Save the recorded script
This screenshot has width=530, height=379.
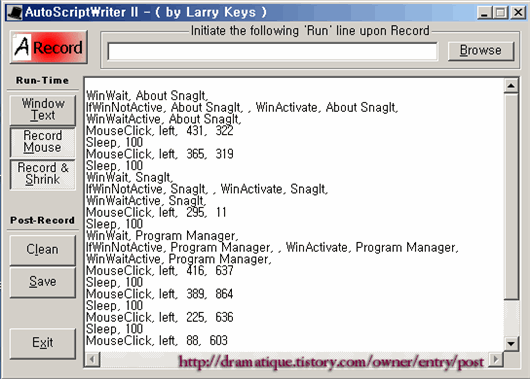(43, 282)
